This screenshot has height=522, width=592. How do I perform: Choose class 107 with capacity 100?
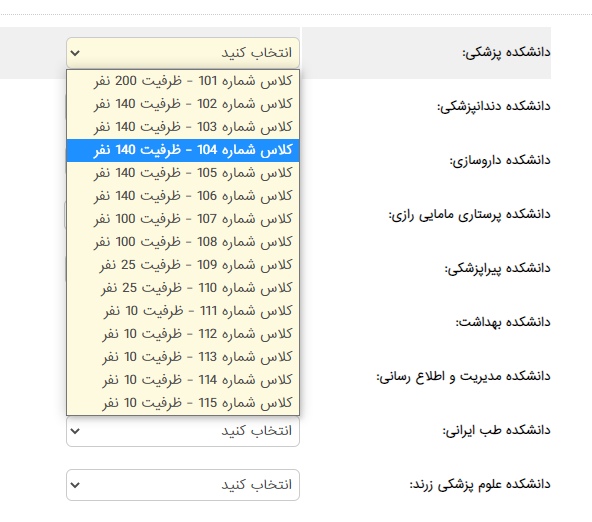coord(183,219)
